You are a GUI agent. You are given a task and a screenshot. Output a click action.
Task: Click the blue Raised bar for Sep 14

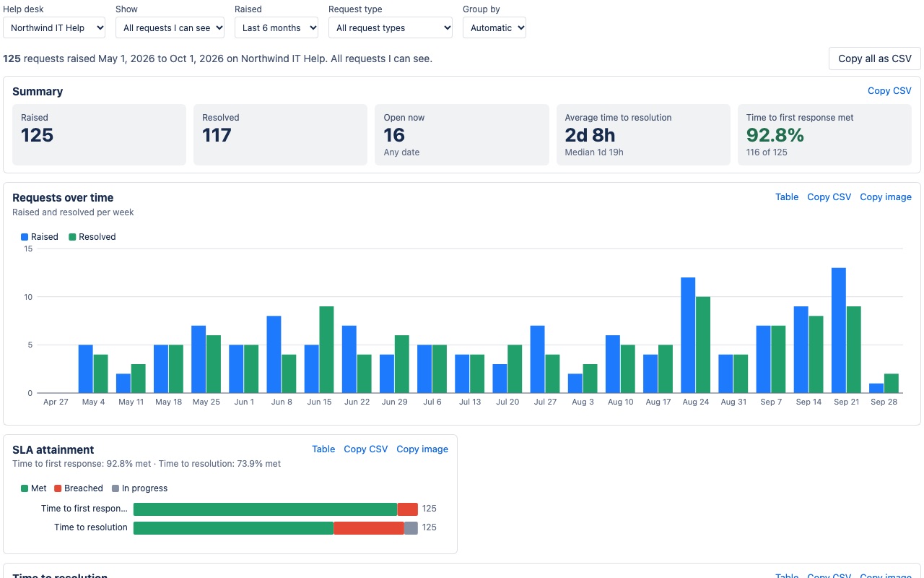[801, 350]
